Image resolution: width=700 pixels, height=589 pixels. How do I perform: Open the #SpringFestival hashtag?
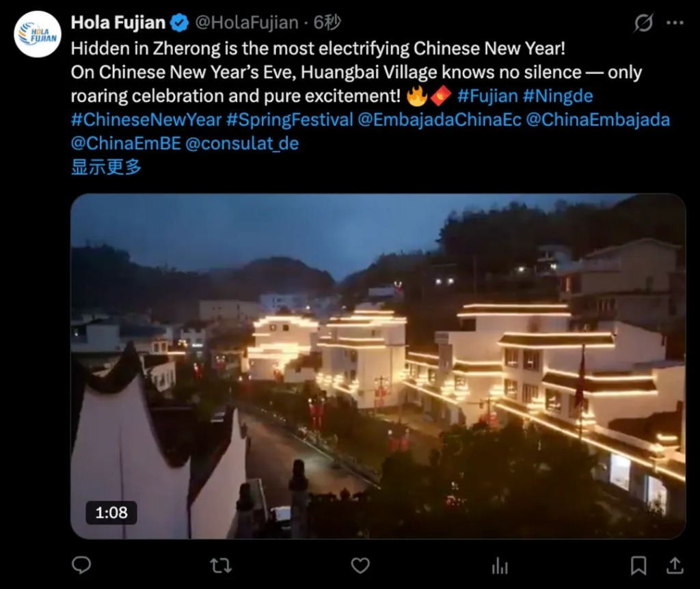[x=290, y=120]
